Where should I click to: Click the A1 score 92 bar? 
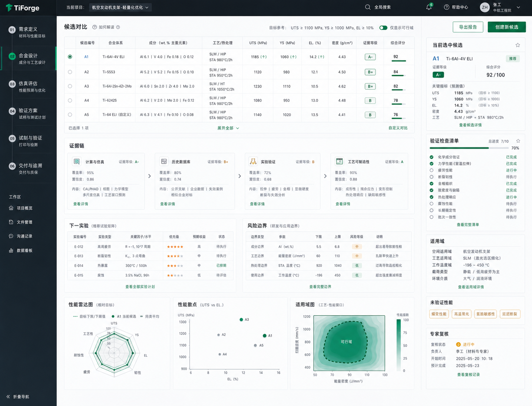[x=399, y=61]
